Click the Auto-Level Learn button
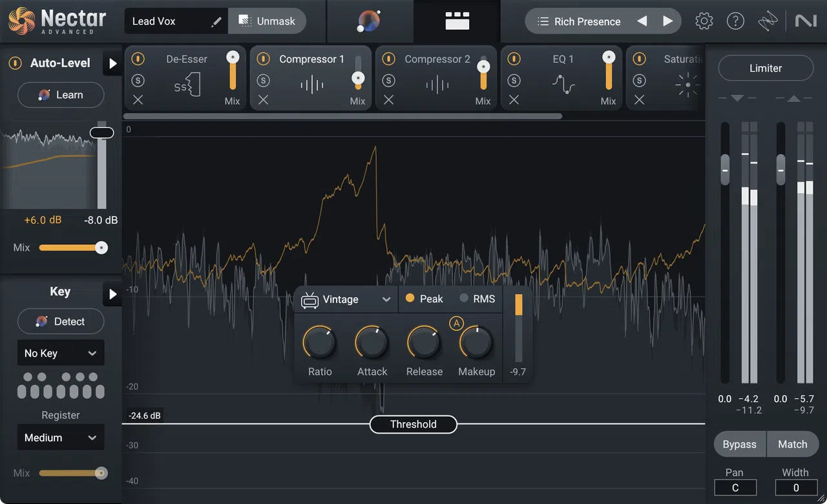This screenshot has height=504, width=827. coord(60,94)
